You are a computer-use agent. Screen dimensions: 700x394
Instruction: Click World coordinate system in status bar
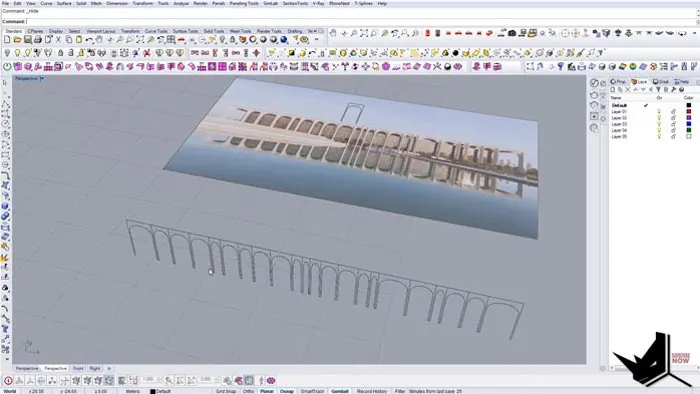coord(10,391)
